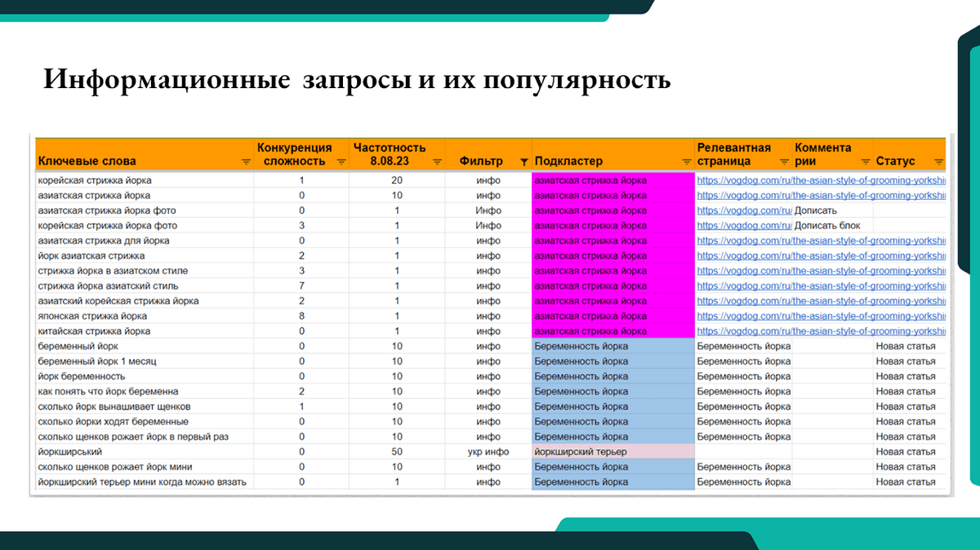
Task: Select укр инфо filter cell
Action: 488,451
